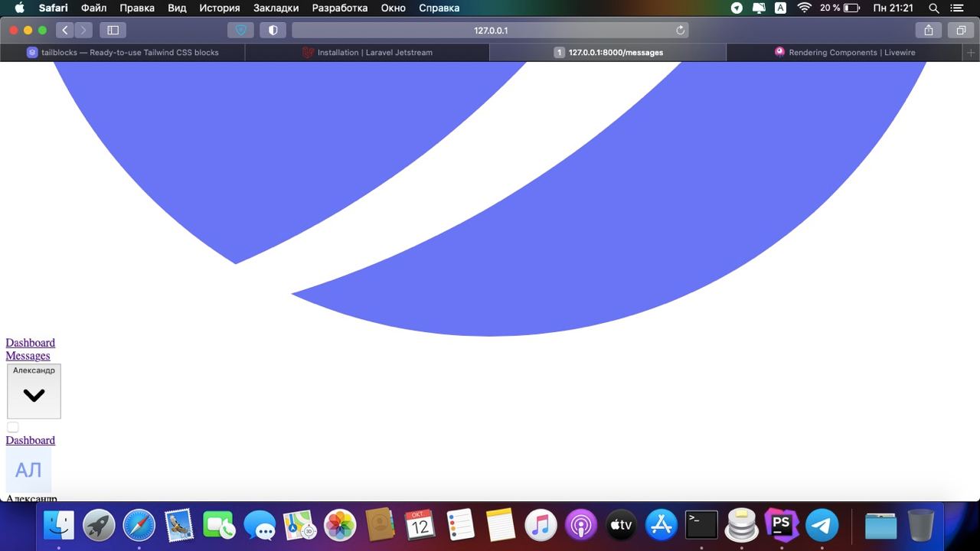Open the Wi-Fi status menu

pyautogui.click(x=804, y=8)
